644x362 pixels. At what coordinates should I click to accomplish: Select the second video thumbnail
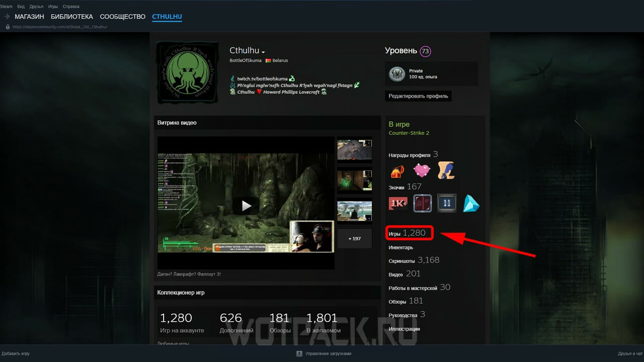click(x=355, y=180)
